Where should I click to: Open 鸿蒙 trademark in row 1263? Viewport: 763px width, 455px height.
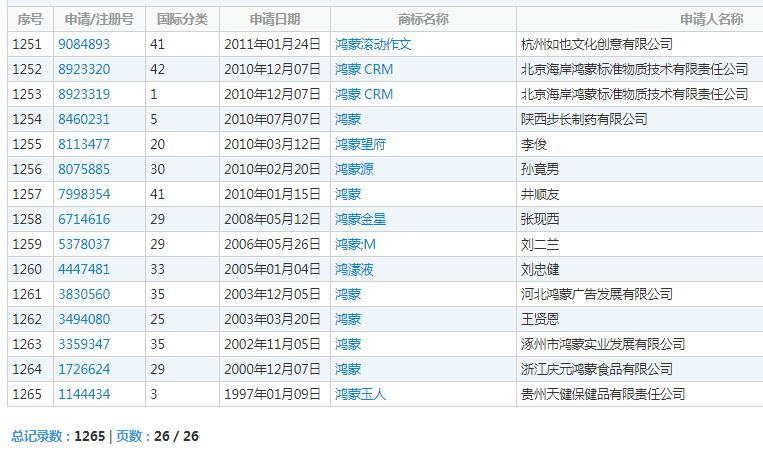pos(348,344)
